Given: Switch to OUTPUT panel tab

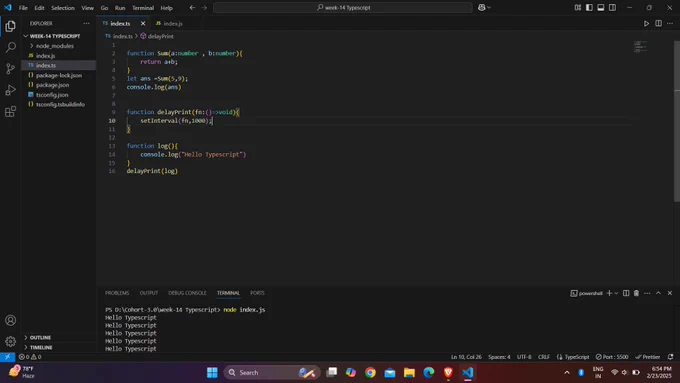Looking at the screenshot, I should 149,293.
